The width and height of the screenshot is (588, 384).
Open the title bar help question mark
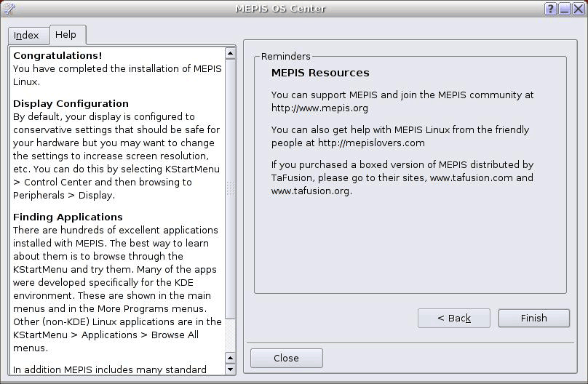click(x=550, y=9)
